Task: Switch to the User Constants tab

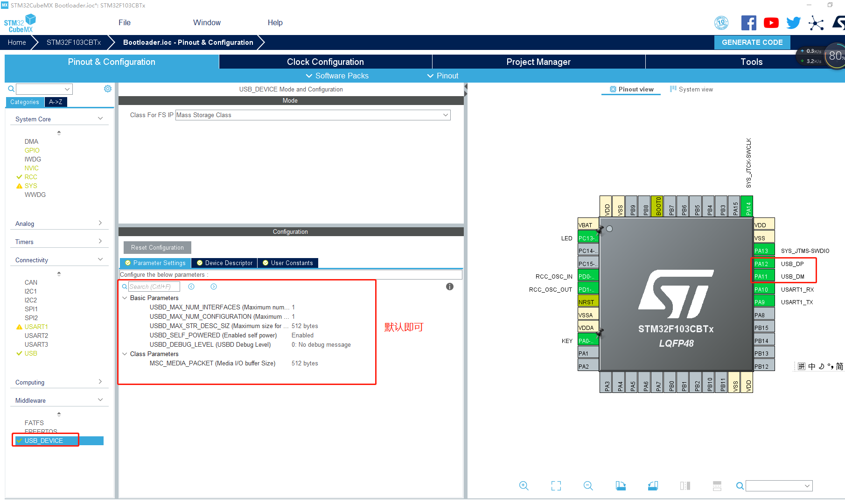Action: [288, 263]
